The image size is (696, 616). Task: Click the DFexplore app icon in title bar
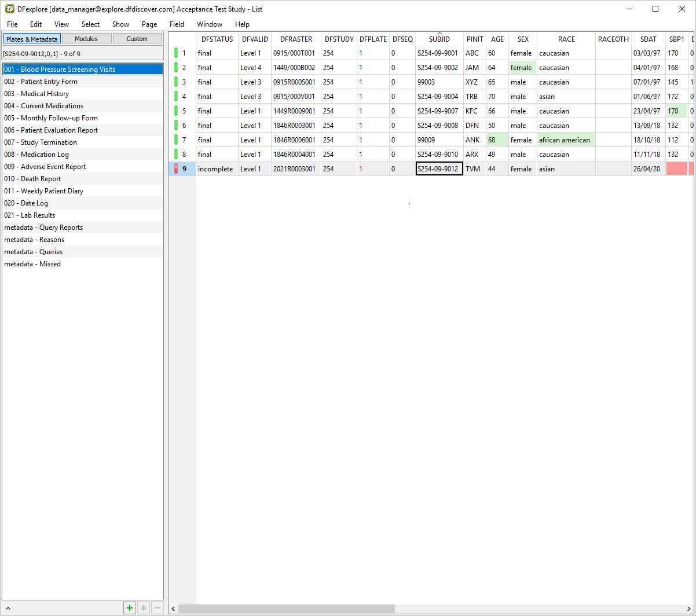point(9,9)
